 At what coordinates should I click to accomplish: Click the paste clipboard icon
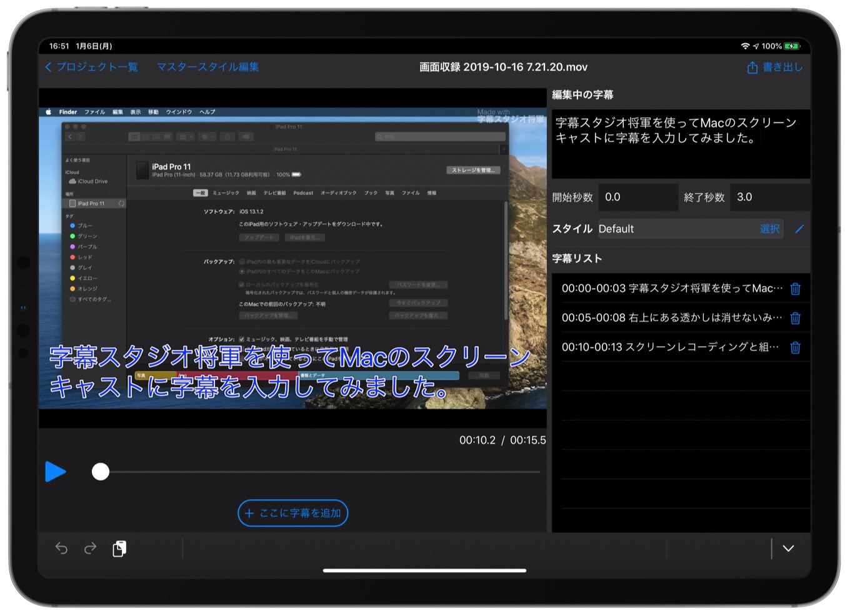click(x=119, y=549)
